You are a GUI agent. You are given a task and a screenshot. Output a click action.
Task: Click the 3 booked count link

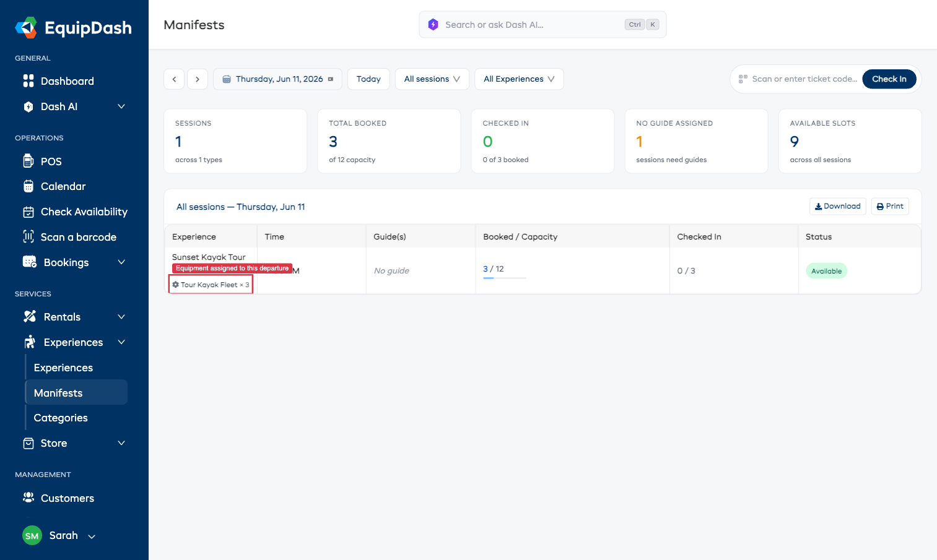coord(486,269)
